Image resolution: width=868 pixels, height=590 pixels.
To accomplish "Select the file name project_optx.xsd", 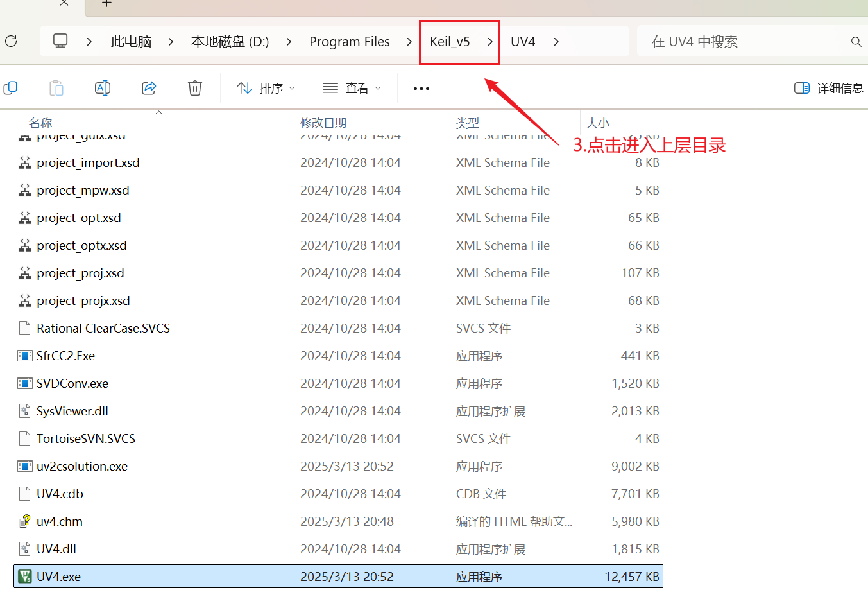I will point(82,245).
